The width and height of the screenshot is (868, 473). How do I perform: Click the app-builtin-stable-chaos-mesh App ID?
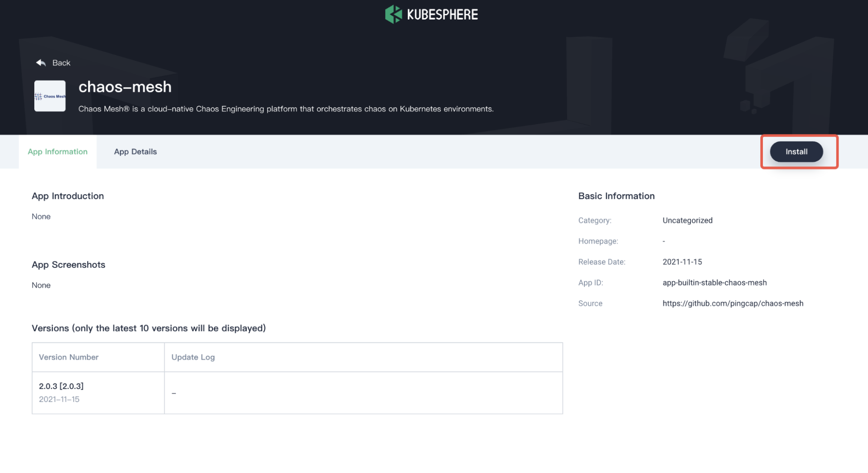[x=714, y=282]
